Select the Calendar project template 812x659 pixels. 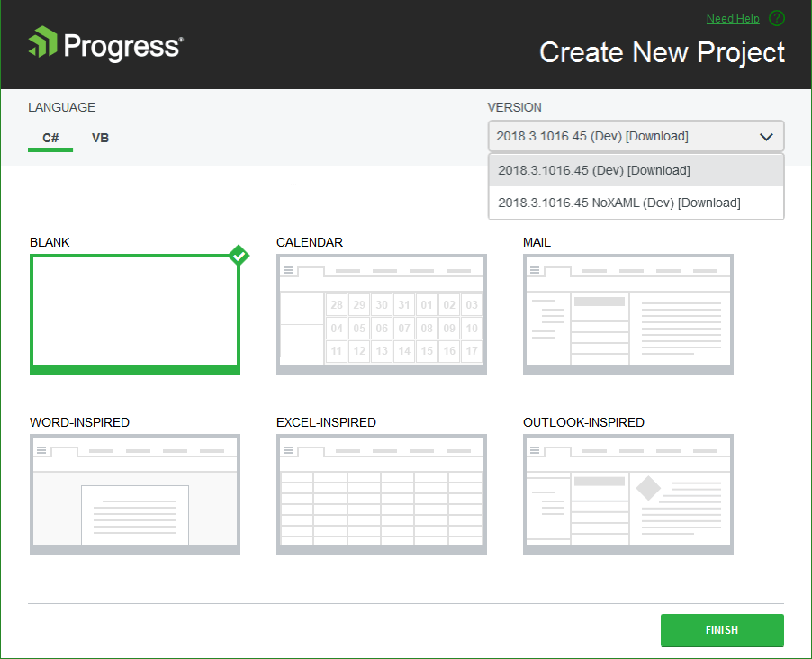(381, 314)
